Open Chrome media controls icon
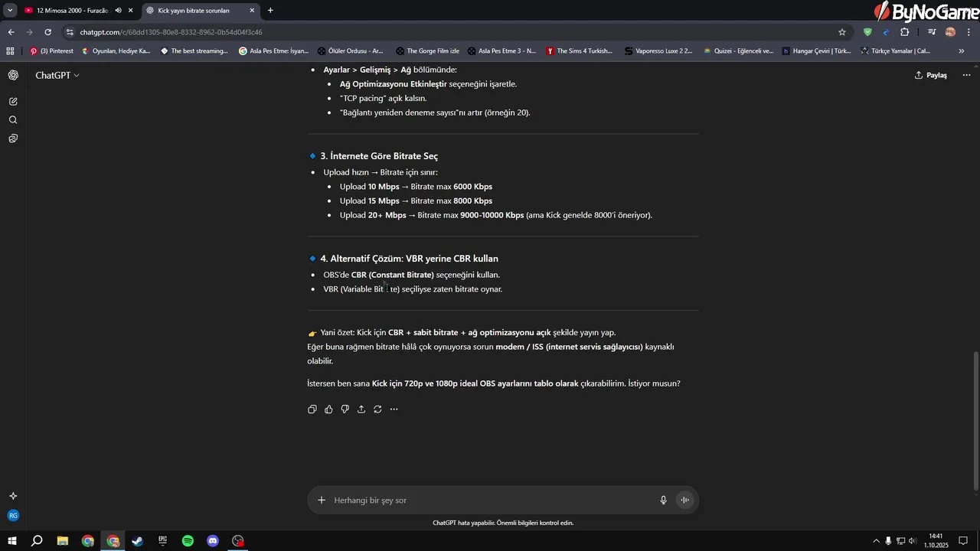This screenshot has height=551, width=980. [x=932, y=32]
